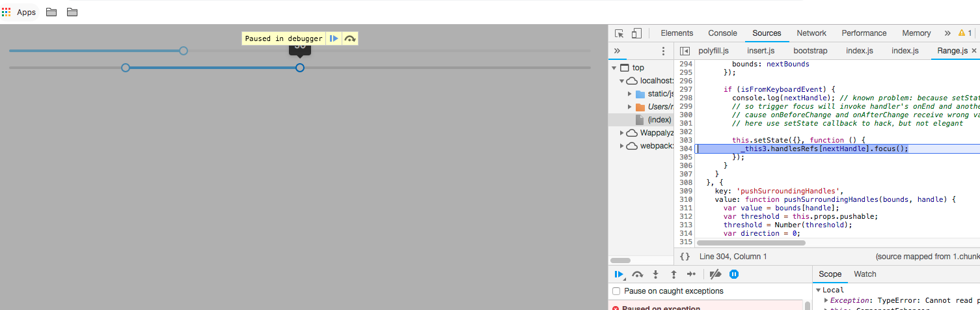This screenshot has height=310, width=980.
Task: Open the Performance panel tab
Action: pyautogui.click(x=864, y=33)
